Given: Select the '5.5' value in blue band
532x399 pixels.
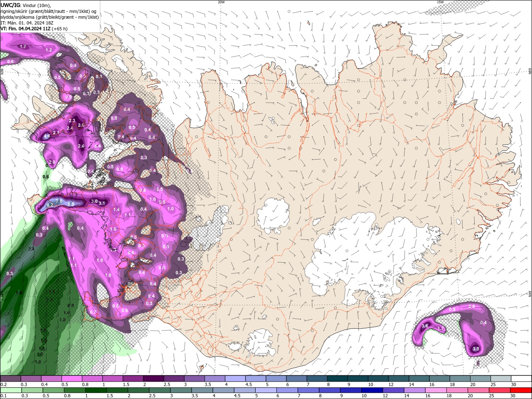Looking at the screenshot, I should 71,204.
